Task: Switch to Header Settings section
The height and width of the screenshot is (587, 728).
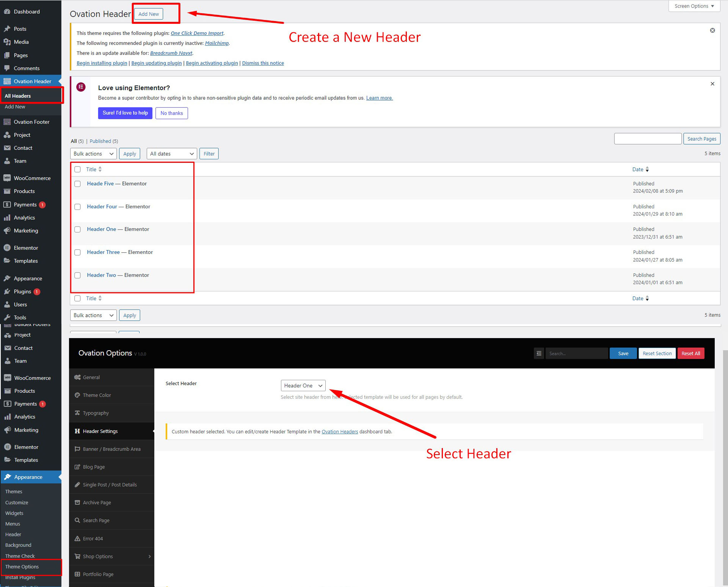Action: click(x=111, y=431)
